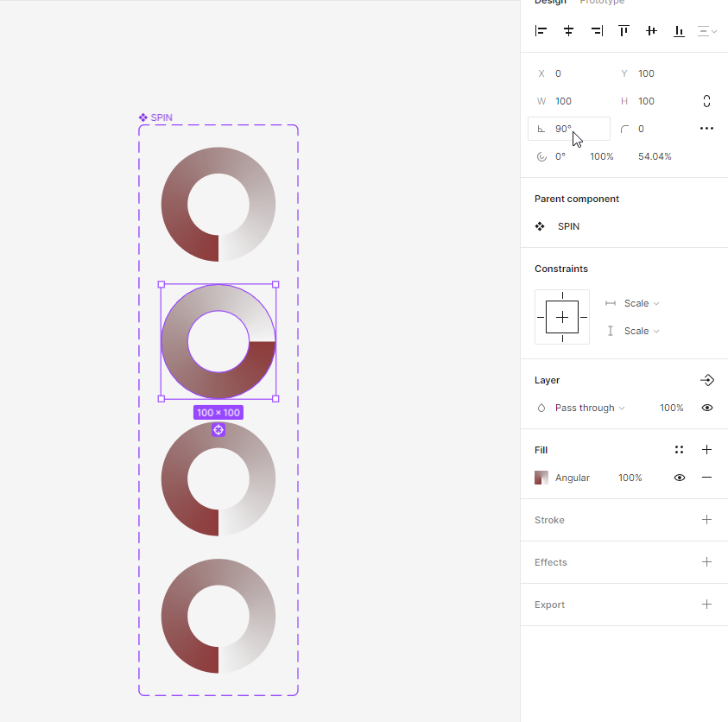Click the constraints box widget
This screenshot has height=722, width=728.
pyautogui.click(x=562, y=317)
